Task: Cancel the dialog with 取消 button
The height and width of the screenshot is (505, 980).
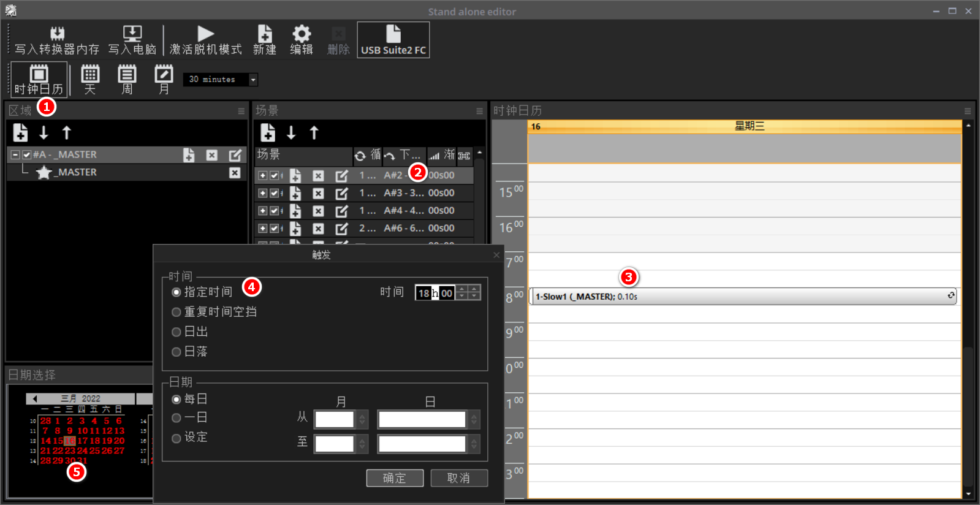Action: [459, 478]
